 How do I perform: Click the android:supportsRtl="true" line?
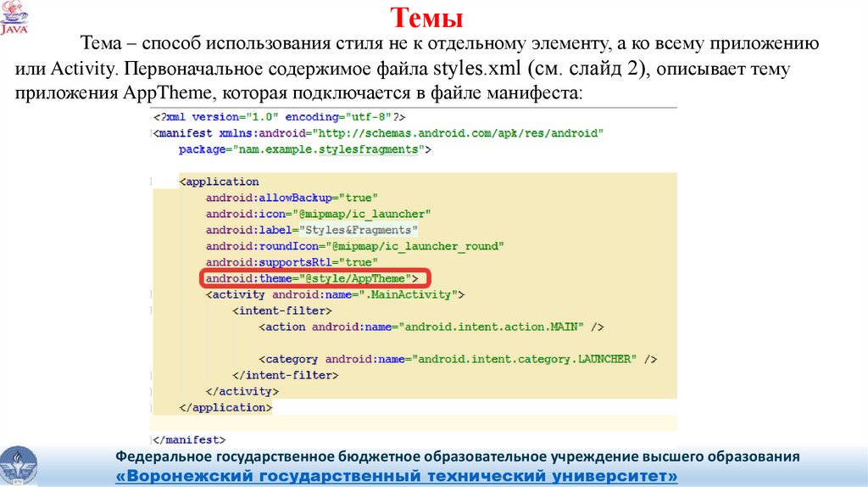tap(292, 262)
